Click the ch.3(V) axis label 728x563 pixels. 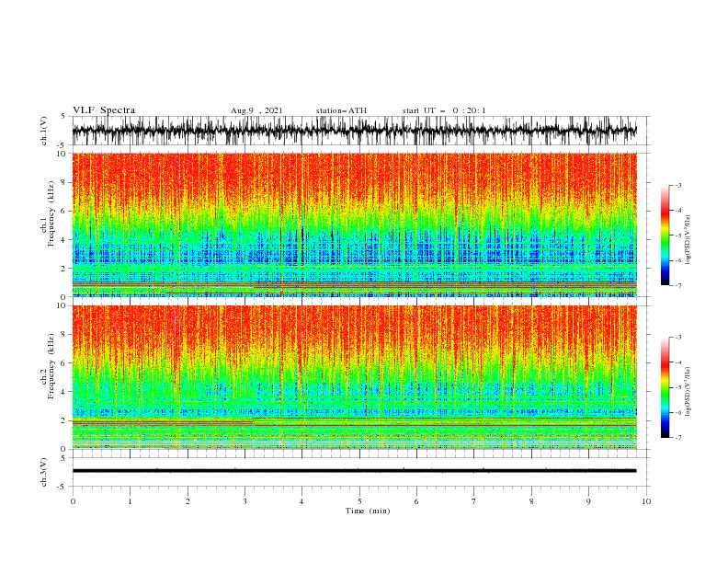pos(44,472)
